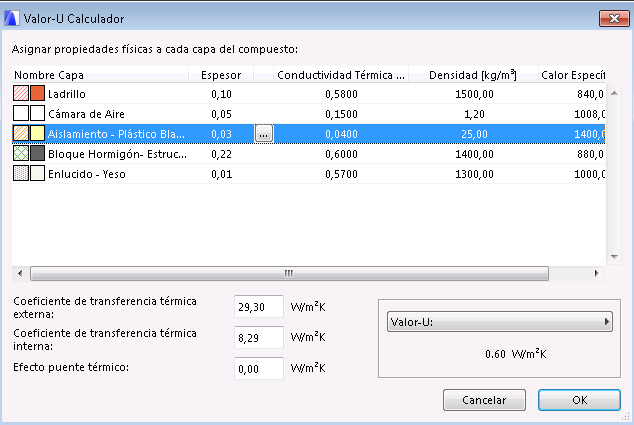The width and height of the screenshot is (634, 425).
Task: Click the Densidad [kg/m³] column header
Action: pos(473,75)
